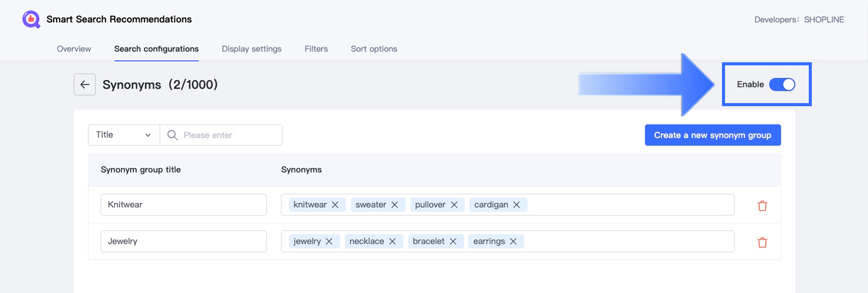Screen dimensions: 868x293
Task: Remove the bracelet synonym tag
Action: tap(453, 241)
